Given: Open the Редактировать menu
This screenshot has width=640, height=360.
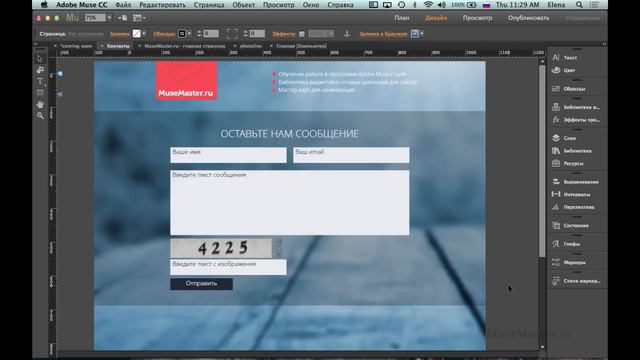Looking at the screenshot, I should [162, 5].
